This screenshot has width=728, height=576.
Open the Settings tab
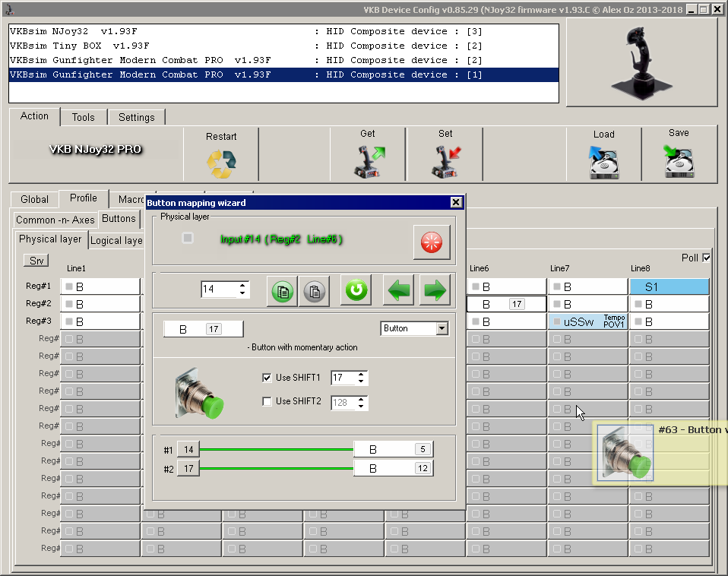(137, 118)
